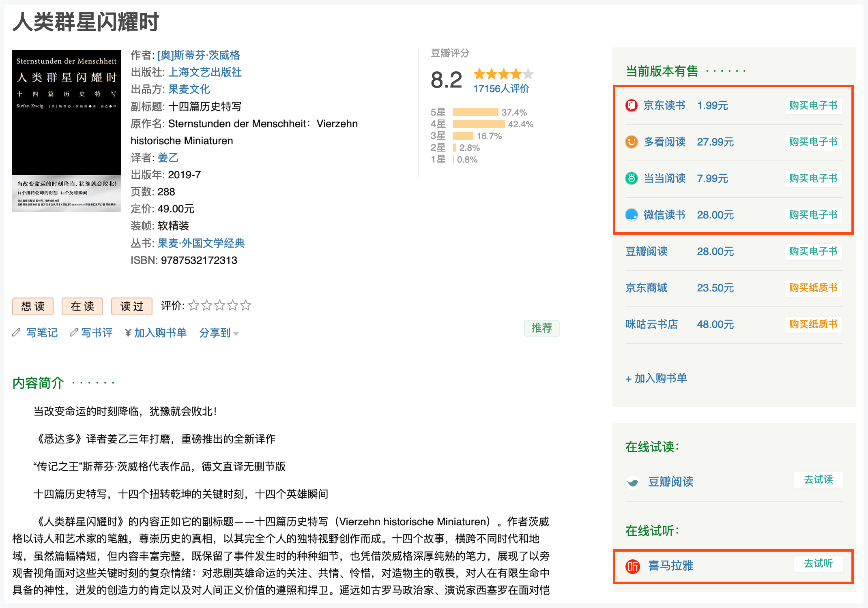
Task: Open publisher link 上海文艺出版社
Action: click(205, 72)
